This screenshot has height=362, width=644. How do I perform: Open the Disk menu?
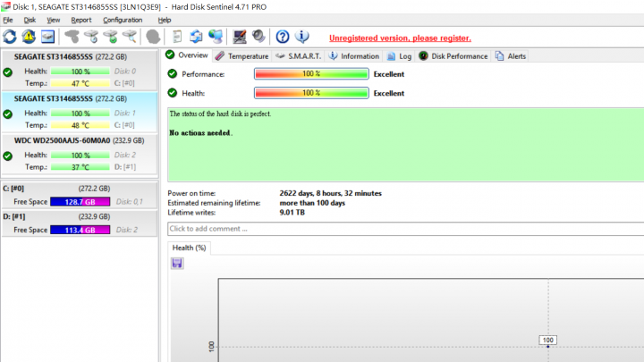(x=30, y=20)
